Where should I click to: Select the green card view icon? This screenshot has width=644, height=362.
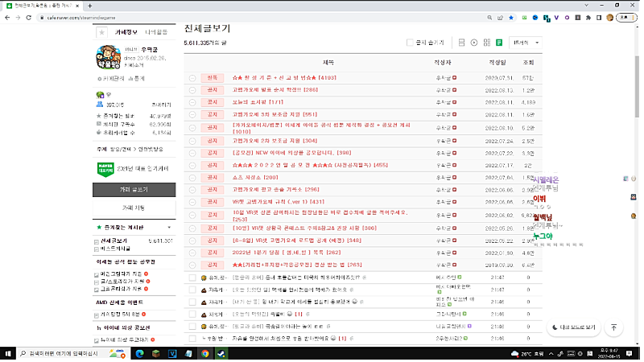point(500,42)
